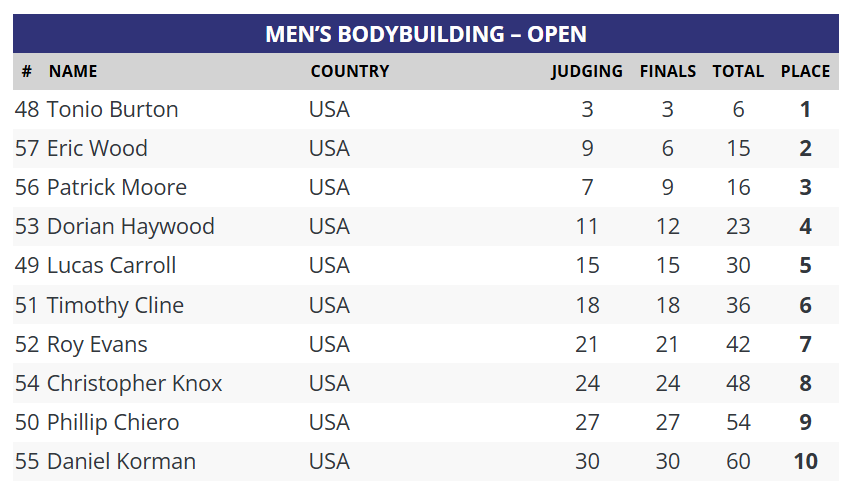Click Timothy Cline's name
Viewport: 849px width, 493px height.
pyautogui.click(x=115, y=305)
